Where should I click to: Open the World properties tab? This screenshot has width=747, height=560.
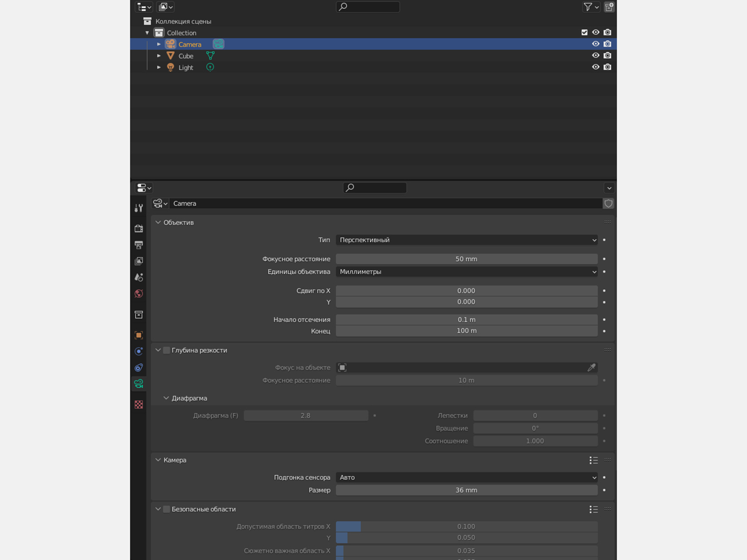pyautogui.click(x=139, y=294)
